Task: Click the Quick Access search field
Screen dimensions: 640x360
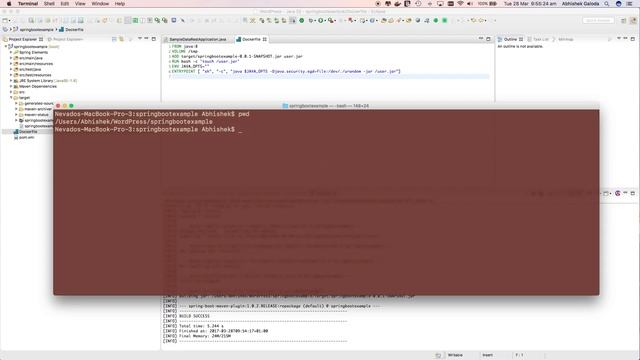Action: tap(598, 20)
